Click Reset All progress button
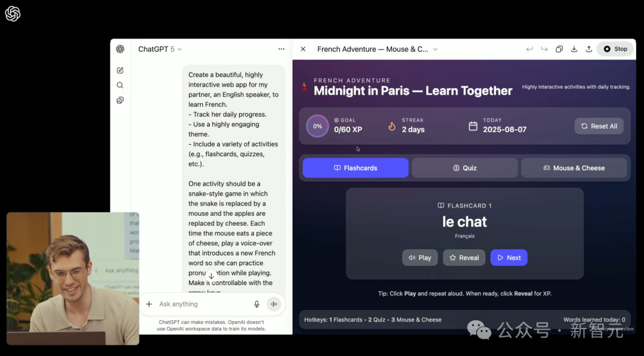 (599, 126)
